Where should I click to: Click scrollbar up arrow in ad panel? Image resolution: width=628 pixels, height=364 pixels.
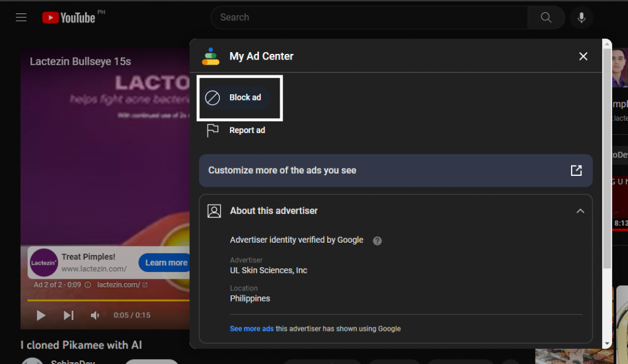[607, 44]
